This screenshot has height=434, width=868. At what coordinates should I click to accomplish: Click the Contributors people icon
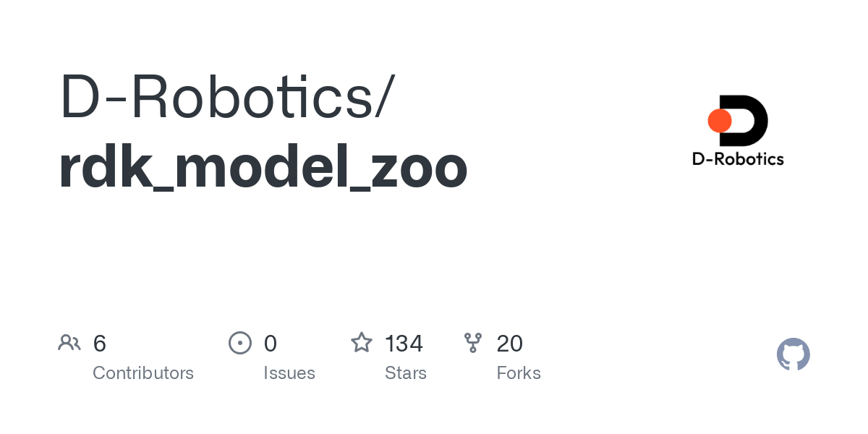coord(69,343)
